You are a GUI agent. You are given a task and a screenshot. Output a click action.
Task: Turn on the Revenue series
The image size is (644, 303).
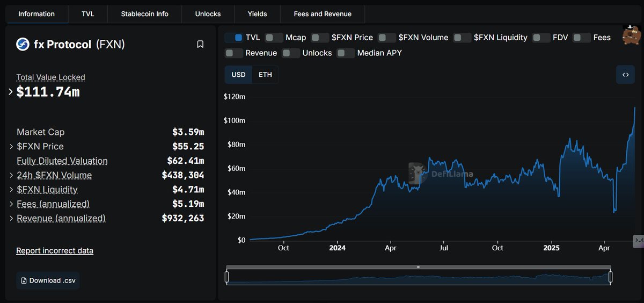(x=233, y=53)
